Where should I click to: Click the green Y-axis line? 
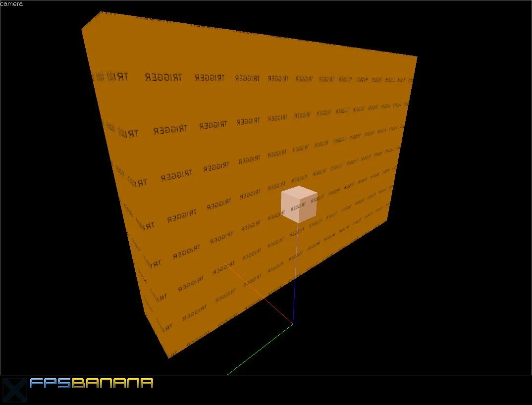(x=260, y=350)
